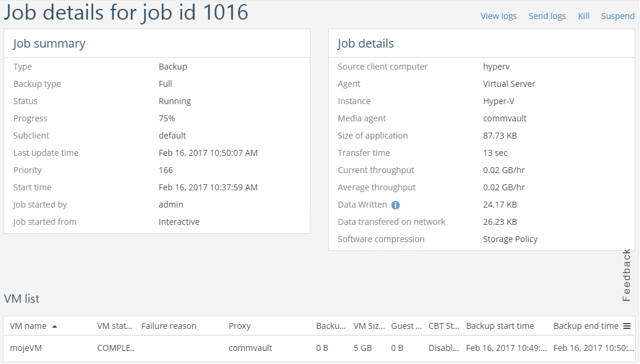Suspend job 1016

(x=617, y=16)
